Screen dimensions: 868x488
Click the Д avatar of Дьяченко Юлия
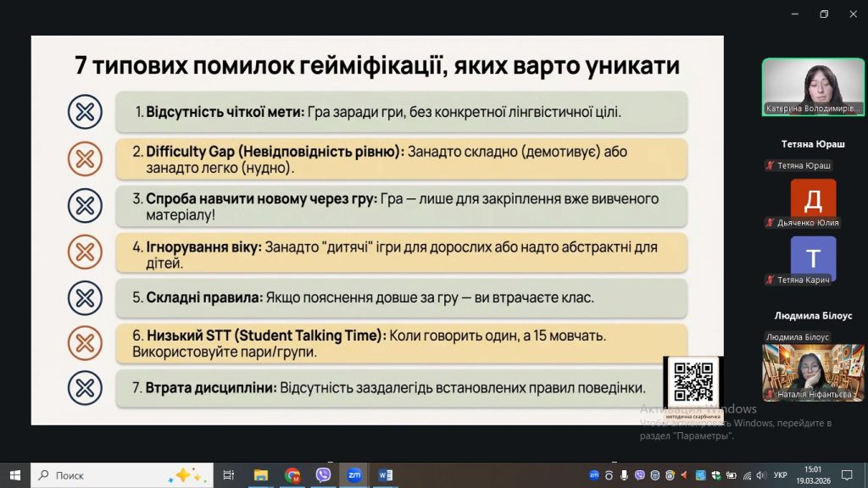coord(812,200)
